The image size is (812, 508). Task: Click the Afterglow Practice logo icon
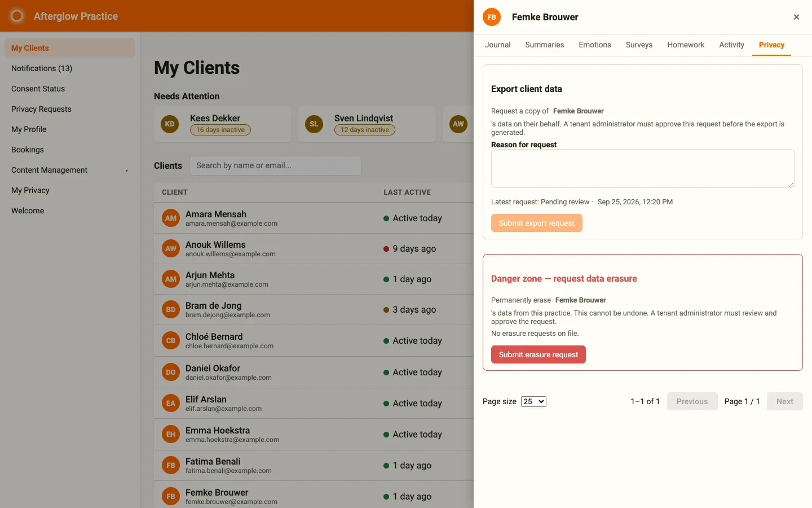(x=17, y=16)
